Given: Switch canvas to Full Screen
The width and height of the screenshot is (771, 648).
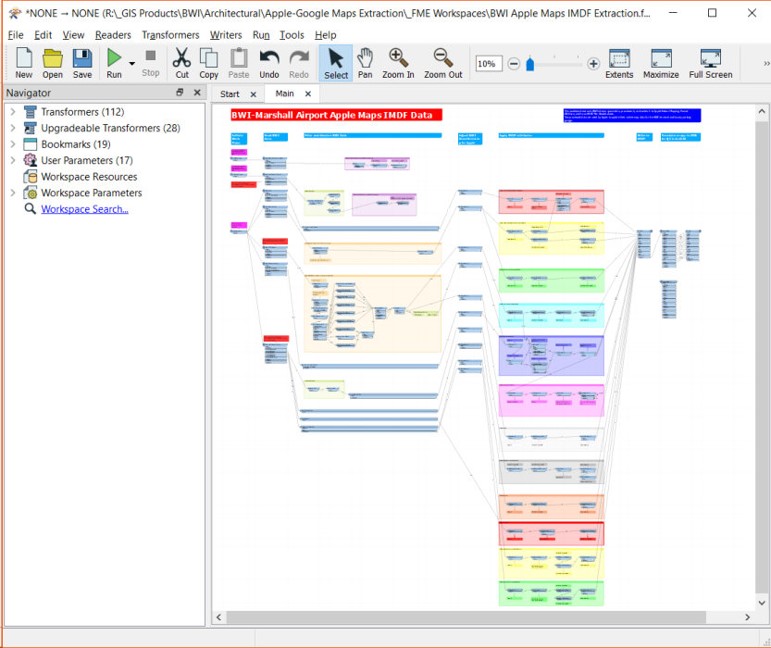Looking at the screenshot, I should 711,63.
